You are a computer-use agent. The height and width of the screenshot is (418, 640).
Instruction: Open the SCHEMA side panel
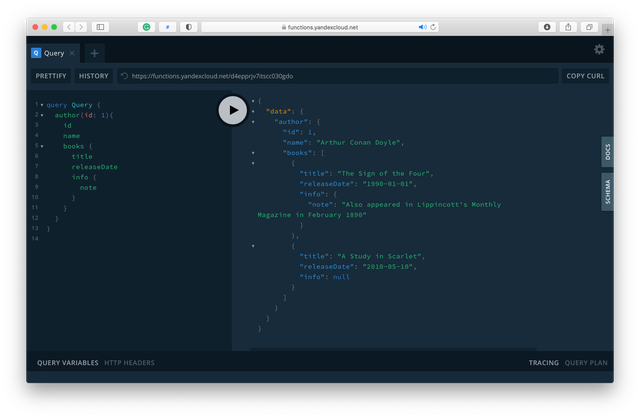(607, 191)
